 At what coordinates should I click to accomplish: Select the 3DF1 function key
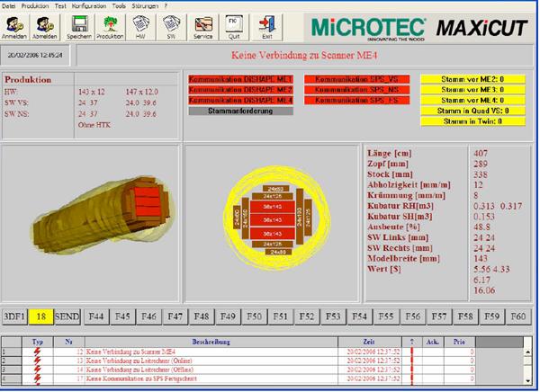coord(13,316)
